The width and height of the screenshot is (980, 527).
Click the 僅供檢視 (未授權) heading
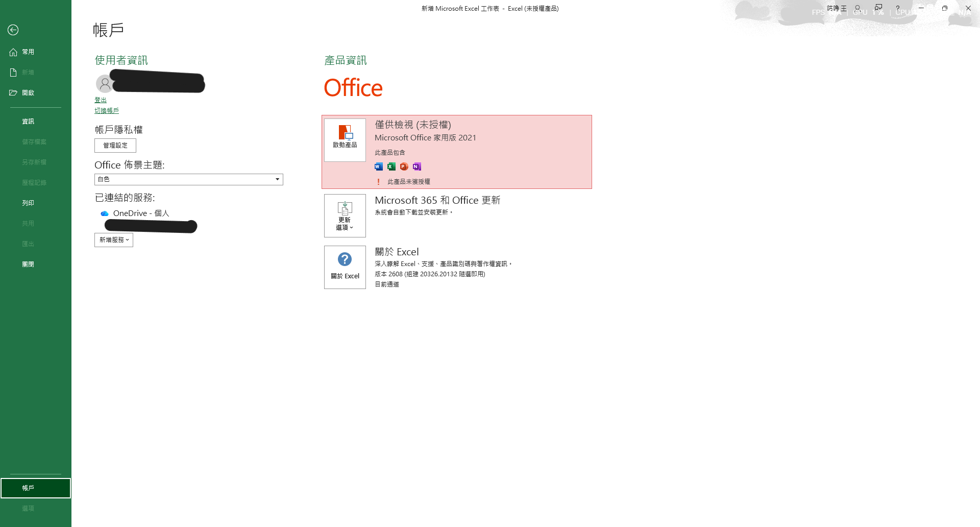pos(413,125)
